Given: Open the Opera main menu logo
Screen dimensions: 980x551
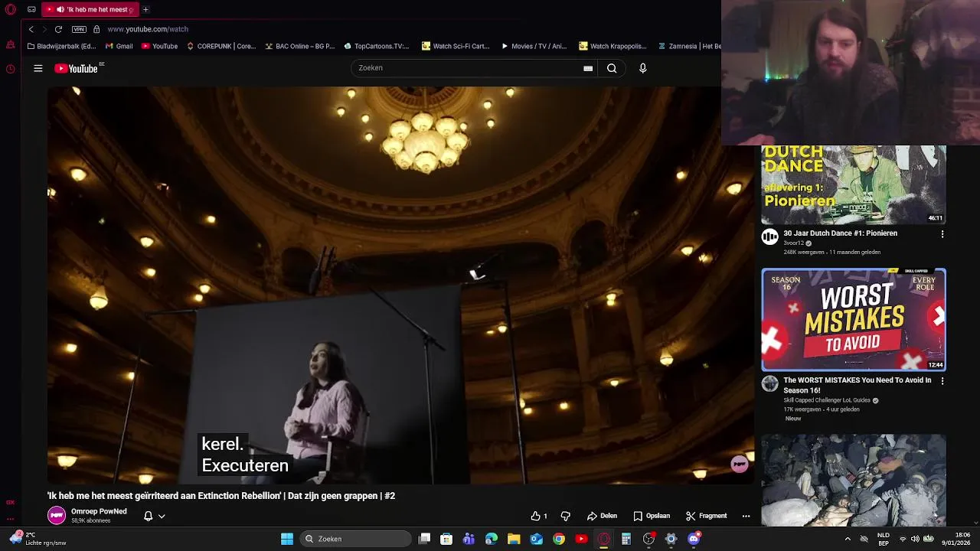Looking at the screenshot, I should click(10, 9).
